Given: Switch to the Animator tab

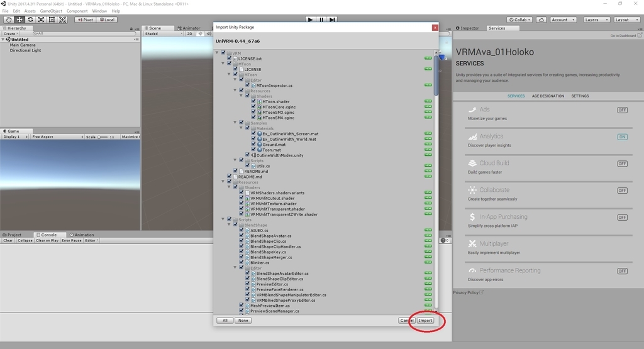Looking at the screenshot, I should 189,28.
